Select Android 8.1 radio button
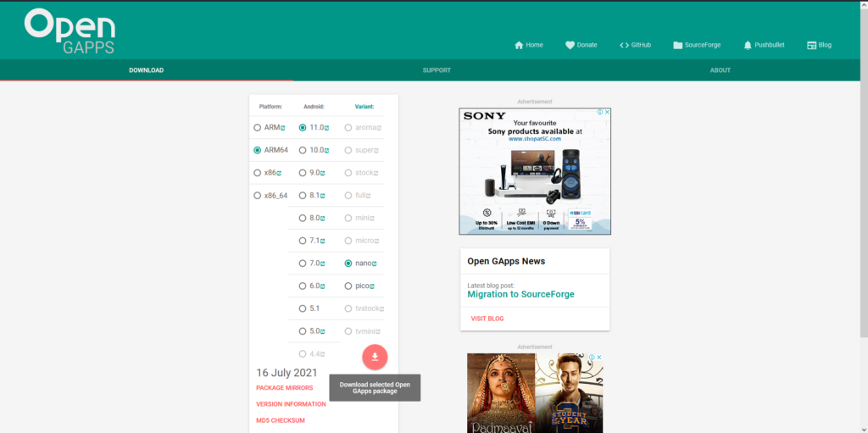 coord(303,196)
